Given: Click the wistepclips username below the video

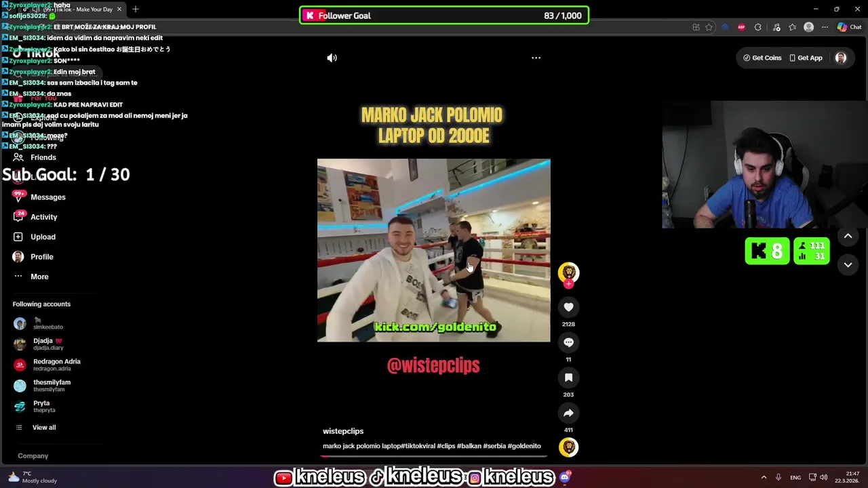Looking at the screenshot, I should click(343, 431).
